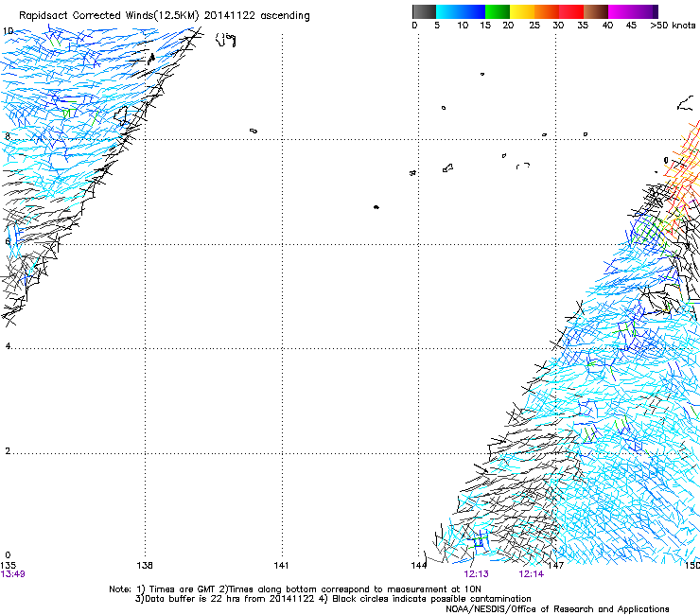
Task: Click the legend tick label '40'
Action: coord(607,26)
